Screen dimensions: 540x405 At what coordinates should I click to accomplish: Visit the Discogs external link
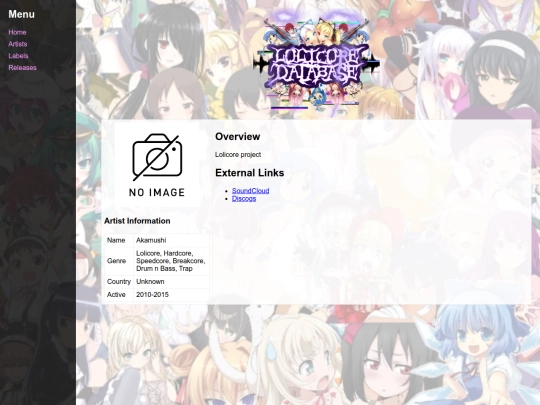(x=244, y=198)
